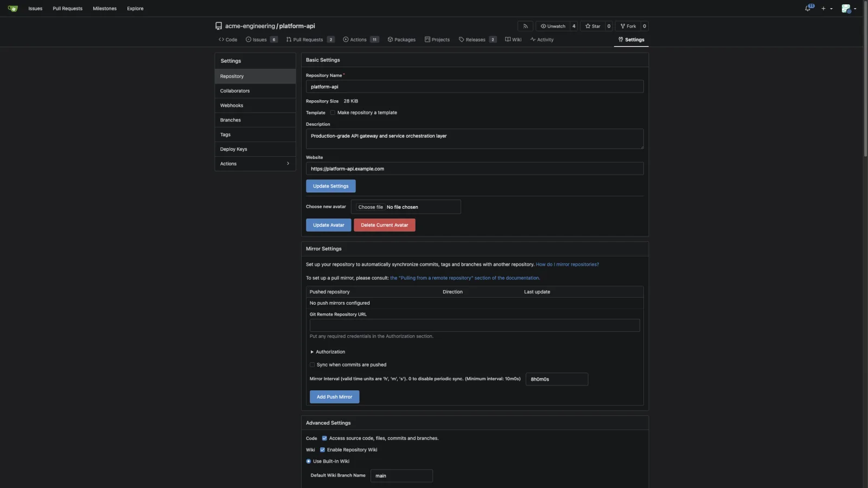Click the Git Remote Repository URL field
This screenshot has height=488, width=868.
click(x=475, y=325)
